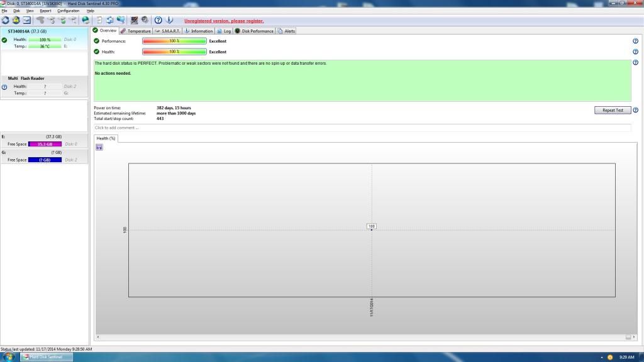Screen dimensions: 644x362
Task: Open the Configuration menu
Action: [68, 11]
